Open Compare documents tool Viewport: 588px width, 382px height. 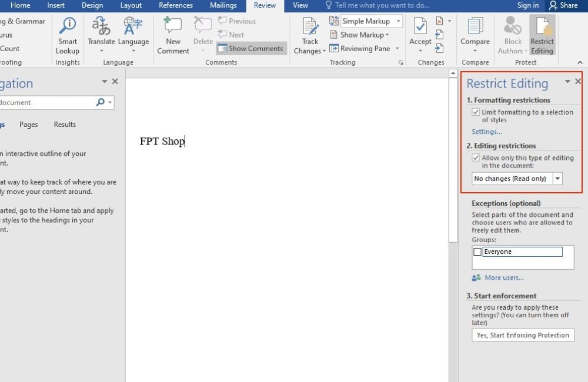point(475,36)
